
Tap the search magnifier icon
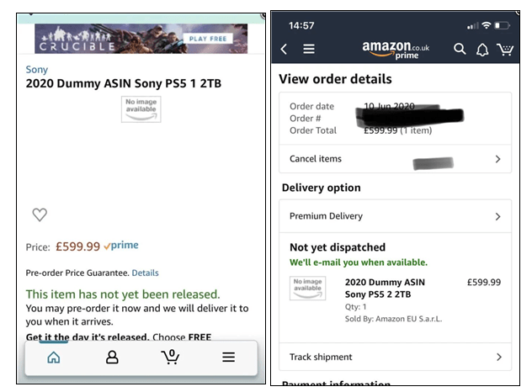[x=460, y=50]
